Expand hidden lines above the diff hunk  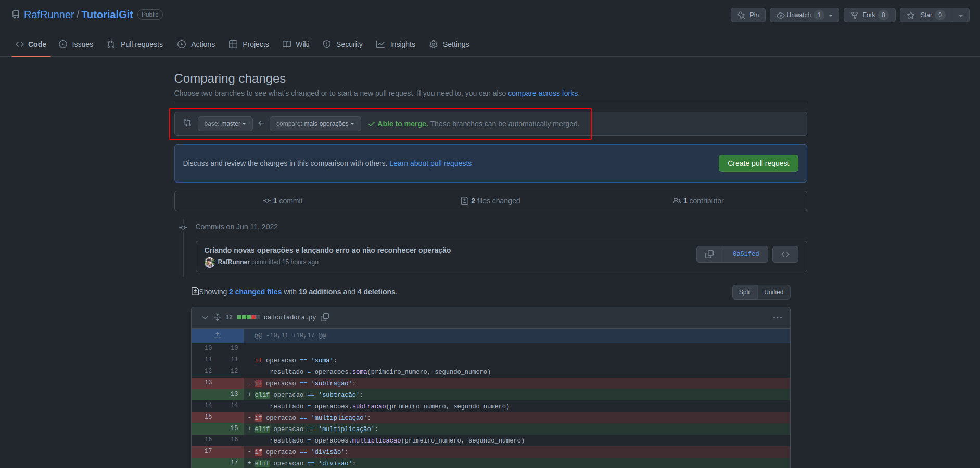(x=218, y=335)
